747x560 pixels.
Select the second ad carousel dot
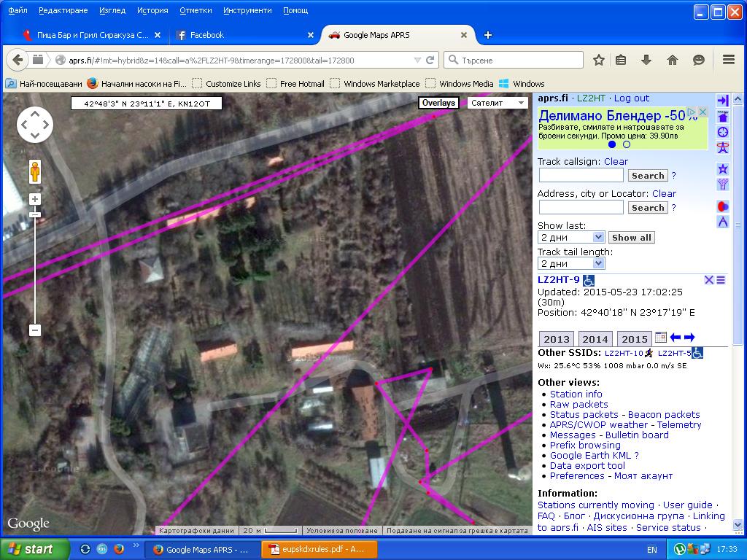pos(627,144)
